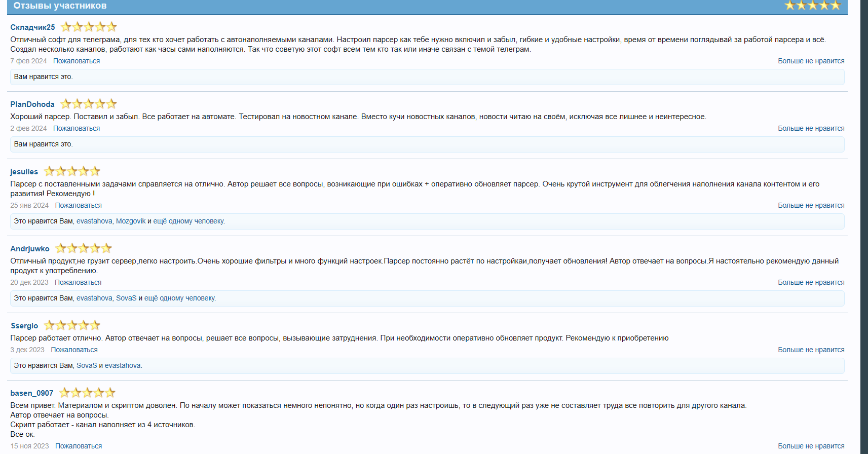Image resolution: width=868 pixels, height=454 pixels.
Task: Expand 'ещё одному человеку' likes under jesulies review
Action: (x=188, y=221)
